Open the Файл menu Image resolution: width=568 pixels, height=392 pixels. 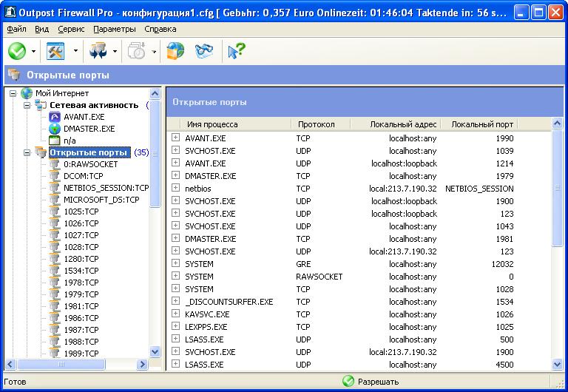[16, 29]
